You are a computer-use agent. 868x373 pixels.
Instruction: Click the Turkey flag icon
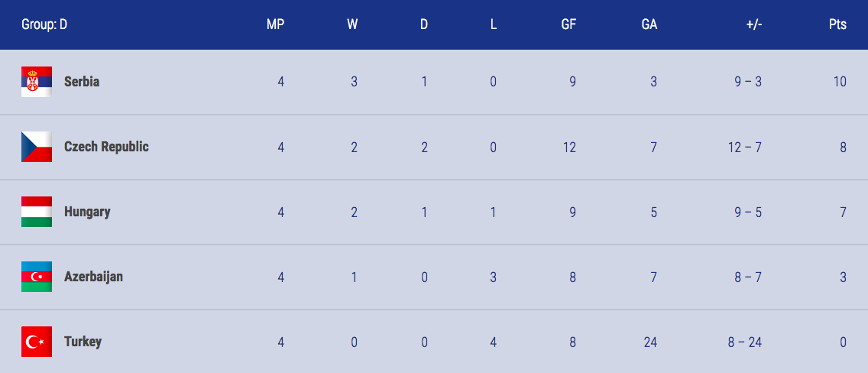[x=37, y=342]
